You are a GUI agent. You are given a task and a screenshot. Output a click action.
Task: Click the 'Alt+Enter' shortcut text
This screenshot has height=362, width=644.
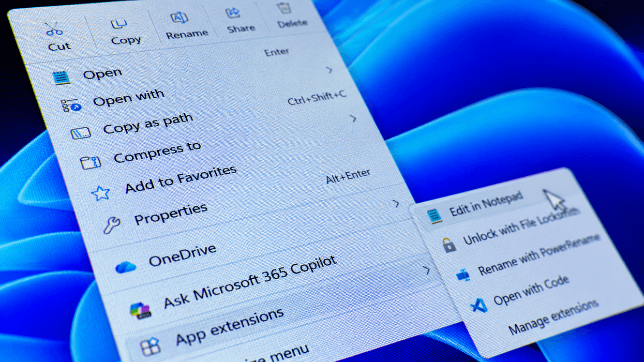click(x=348, y=176)
